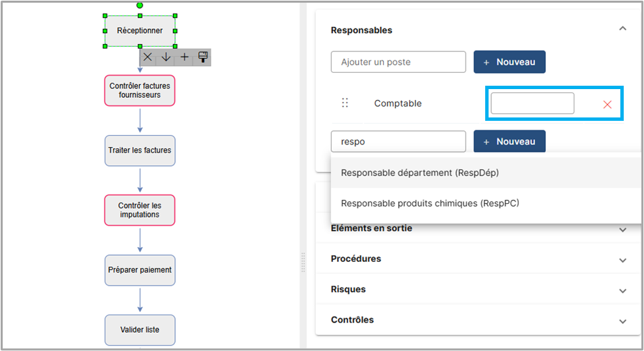Click the Ajouter un poste input field
Viewport: 644px width, 351px height.
[x=398, y=62]
